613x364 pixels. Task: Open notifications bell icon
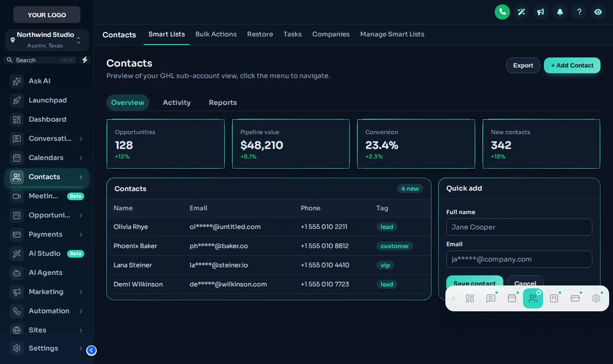[x=560, y=12]
